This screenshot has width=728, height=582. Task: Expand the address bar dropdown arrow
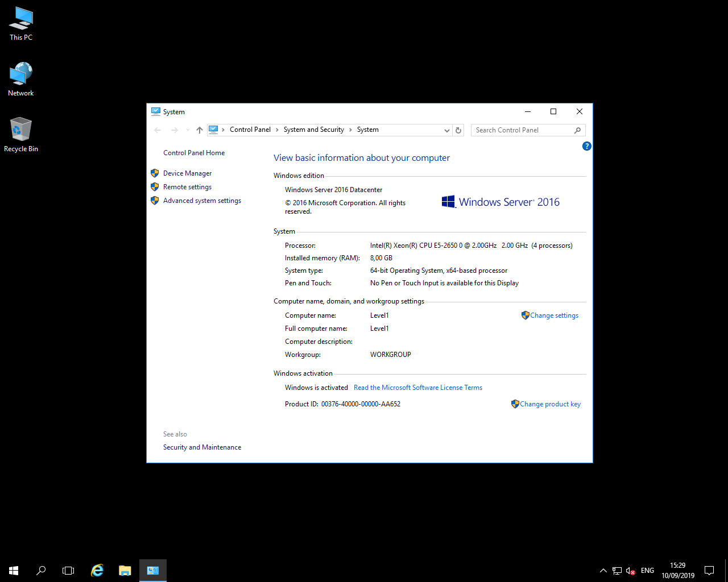click(446, 130)
